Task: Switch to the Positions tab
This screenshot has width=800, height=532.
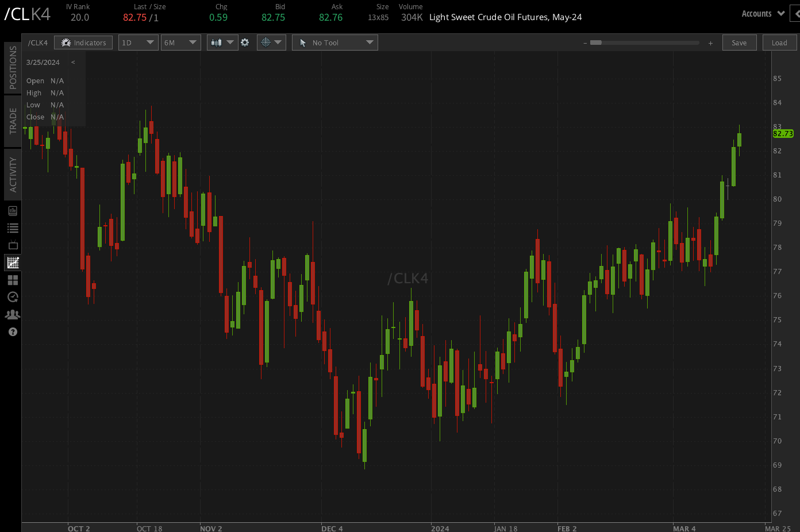Action: point(13,67)
